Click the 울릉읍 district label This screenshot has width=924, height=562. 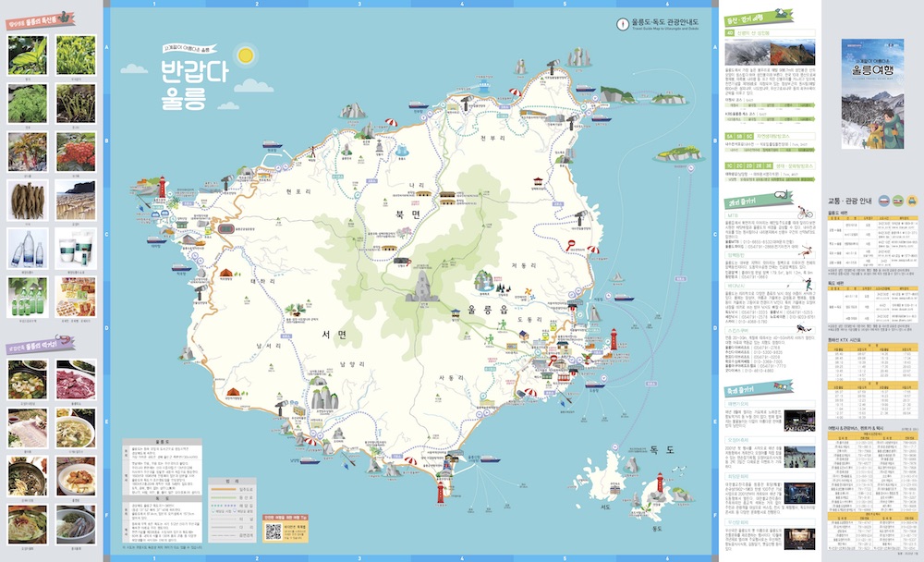coord(487,309)
